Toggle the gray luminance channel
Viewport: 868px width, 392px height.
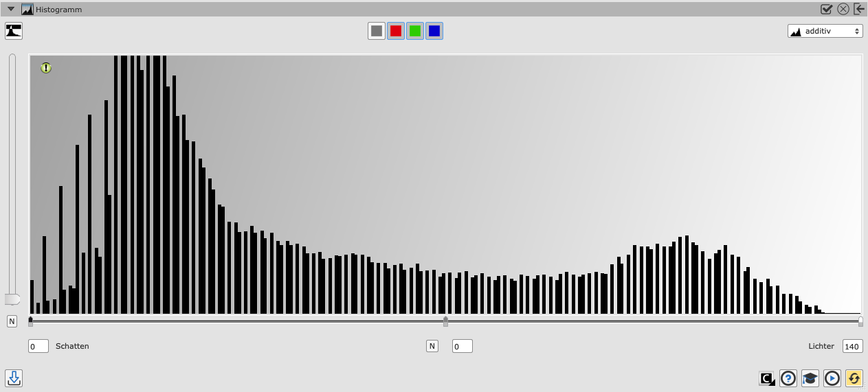[377, 31]
